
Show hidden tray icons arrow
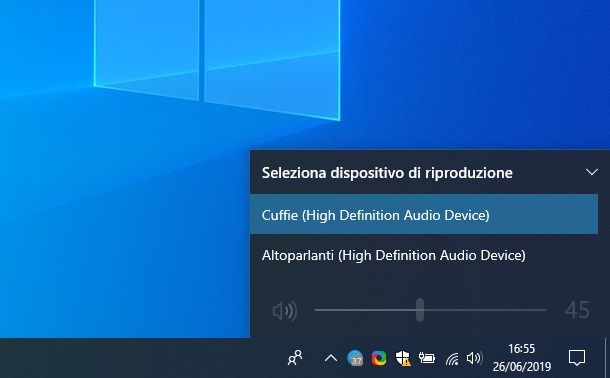(x=331, y=358)
